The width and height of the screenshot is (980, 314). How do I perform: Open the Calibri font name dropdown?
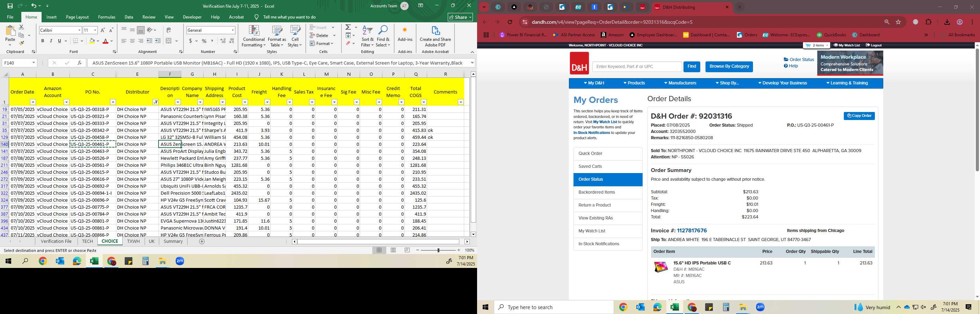(x=79, y=30)
